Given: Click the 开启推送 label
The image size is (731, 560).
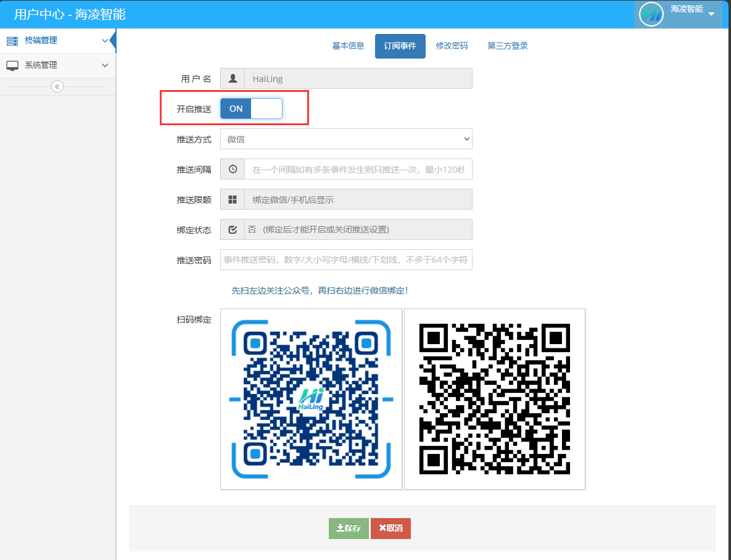Looking at the screenshot, I should click(194, 109).
